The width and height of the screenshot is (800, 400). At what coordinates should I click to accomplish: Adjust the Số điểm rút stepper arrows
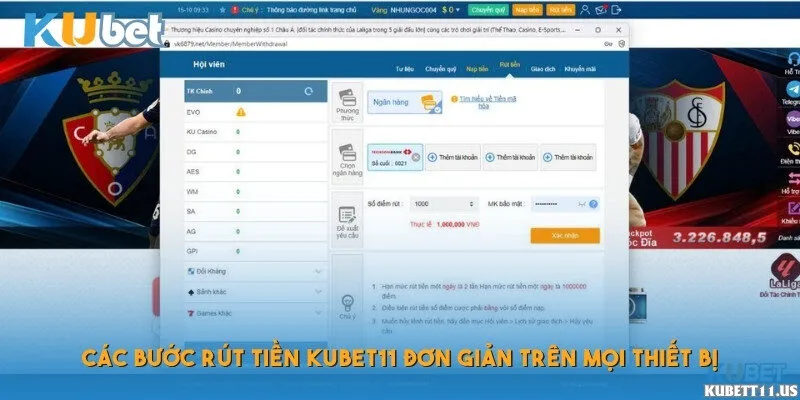point(471,204)
